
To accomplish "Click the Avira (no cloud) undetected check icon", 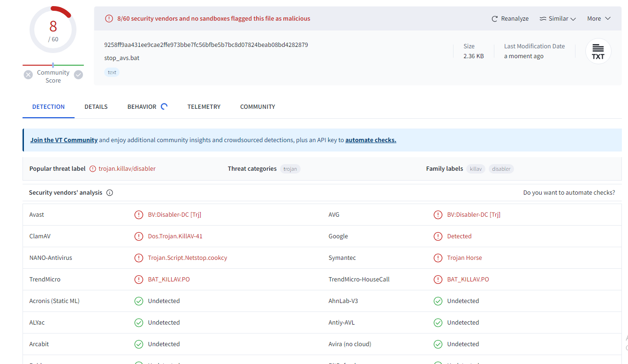I will [x=438, y=344].
